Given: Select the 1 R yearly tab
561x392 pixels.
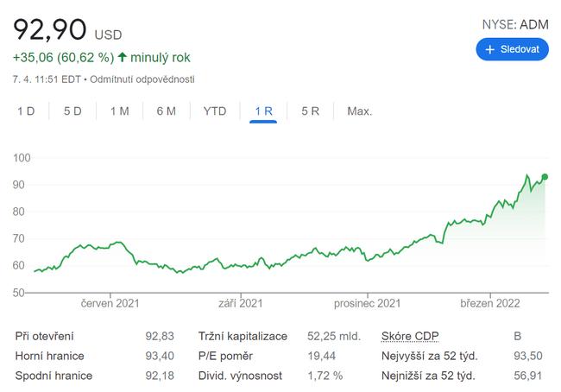Looking at the screenshot, I should click(263, 111).
